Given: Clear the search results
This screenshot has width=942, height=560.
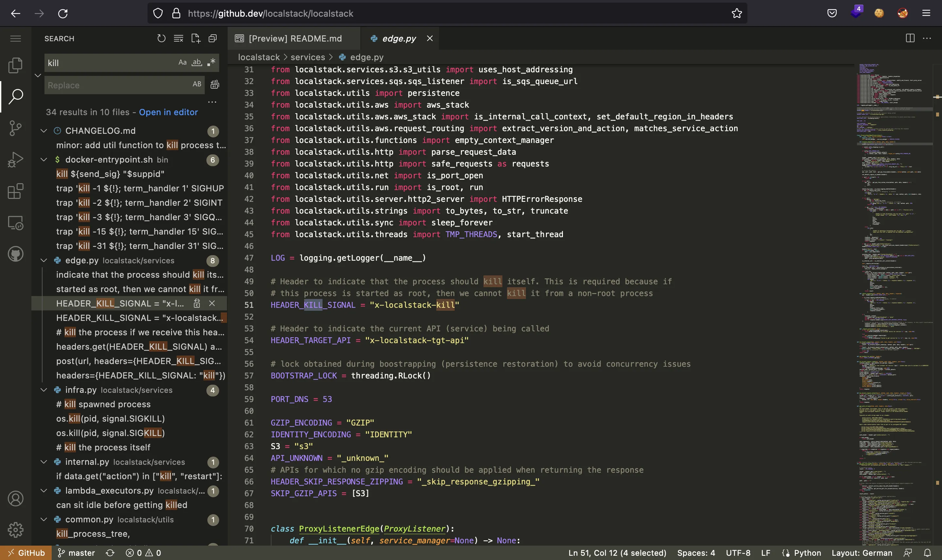Looking at the screenshot, I should click(x=179, y=39).
